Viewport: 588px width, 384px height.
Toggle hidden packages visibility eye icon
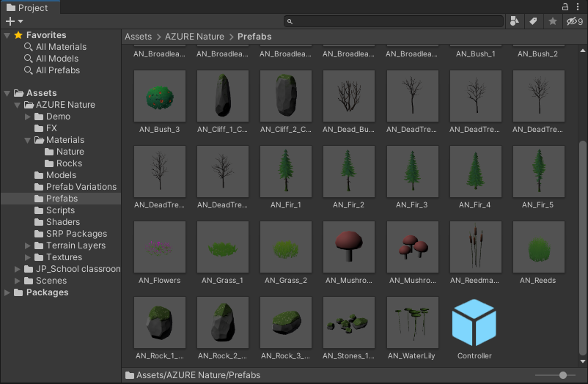[575, 21]
